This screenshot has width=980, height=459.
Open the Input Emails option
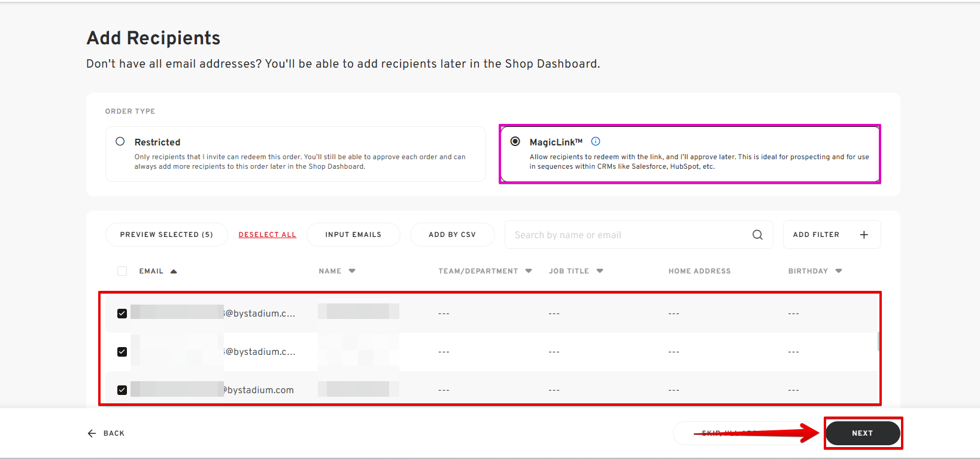pyautogui.click(x=353, y=235)
